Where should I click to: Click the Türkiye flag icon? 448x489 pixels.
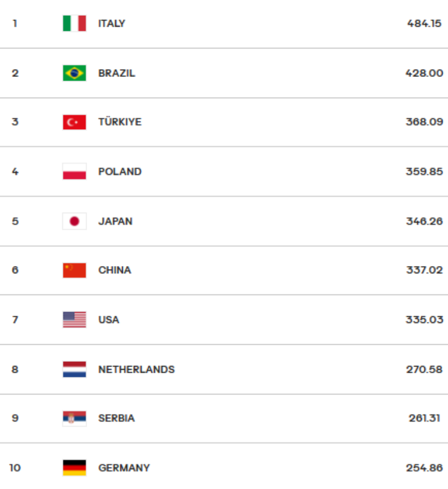tap(74, 122)
